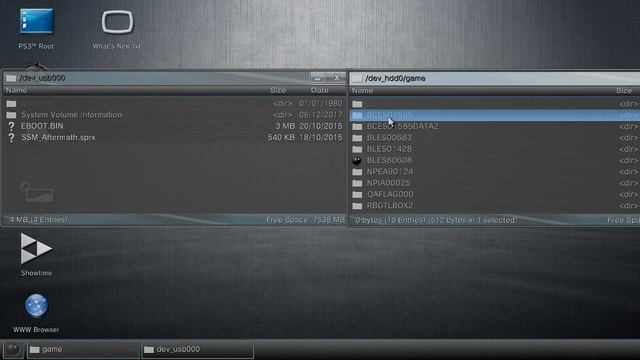Switch to the dev_usb000 taskbar window
This screenshot has width=640, height=360.
point(198,349)
